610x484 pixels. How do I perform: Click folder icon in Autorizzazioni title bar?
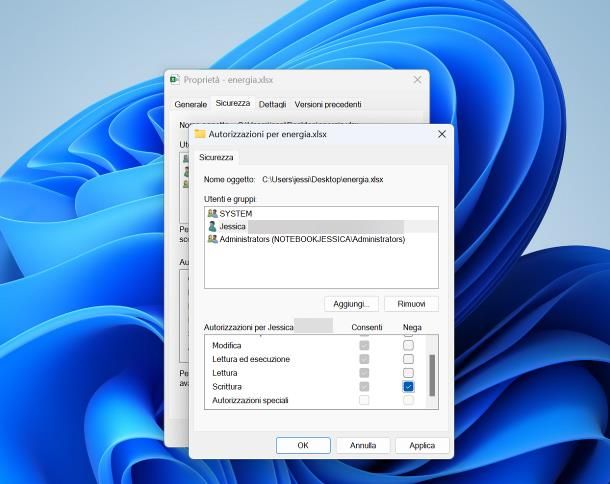200,134
